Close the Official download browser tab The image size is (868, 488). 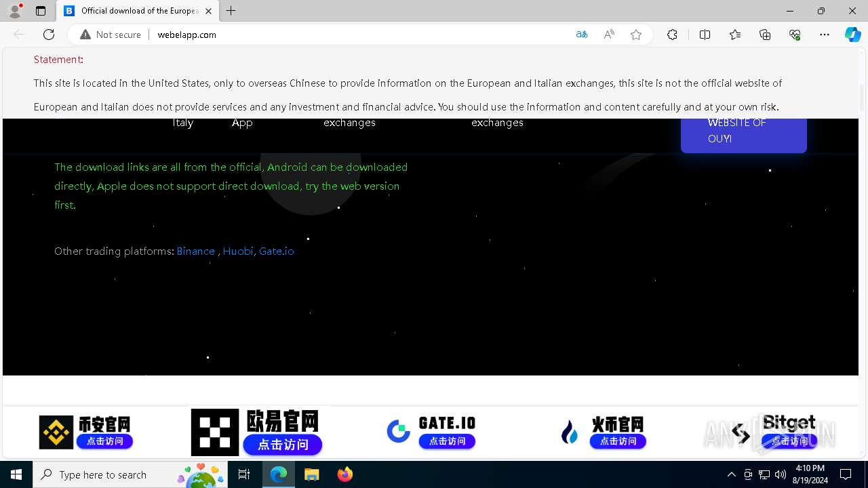[208, 11]
